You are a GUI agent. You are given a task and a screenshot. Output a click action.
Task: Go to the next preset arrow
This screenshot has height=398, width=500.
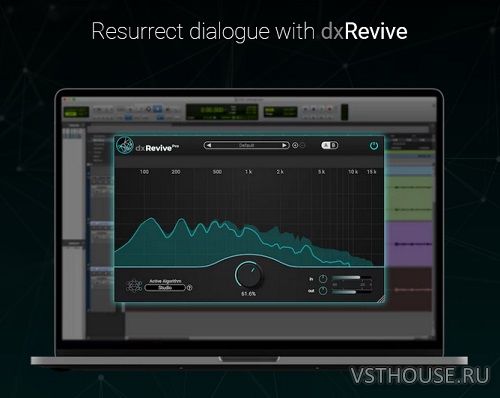pos(284,145)
